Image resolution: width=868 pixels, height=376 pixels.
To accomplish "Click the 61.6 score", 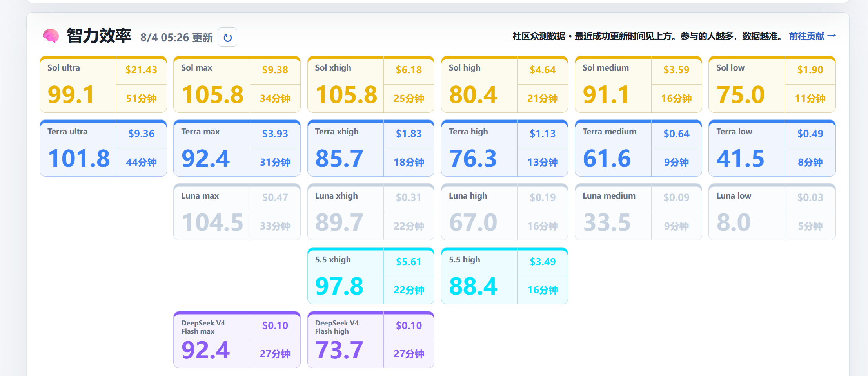I will 607,159.
